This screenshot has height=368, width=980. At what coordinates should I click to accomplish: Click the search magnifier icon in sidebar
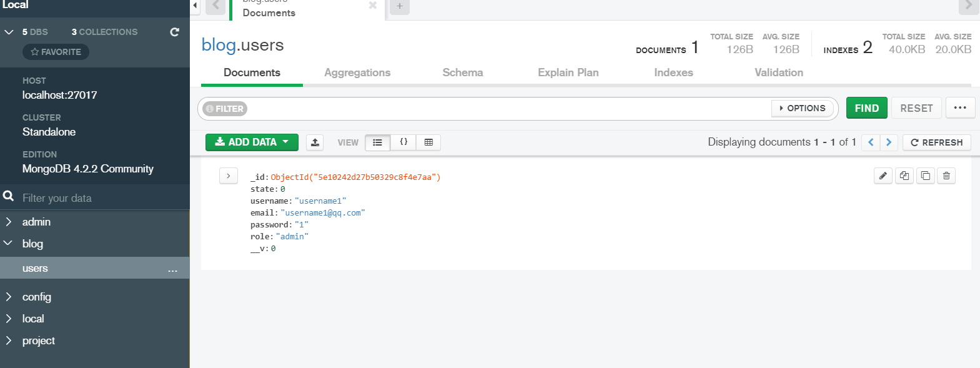point(9,196)
